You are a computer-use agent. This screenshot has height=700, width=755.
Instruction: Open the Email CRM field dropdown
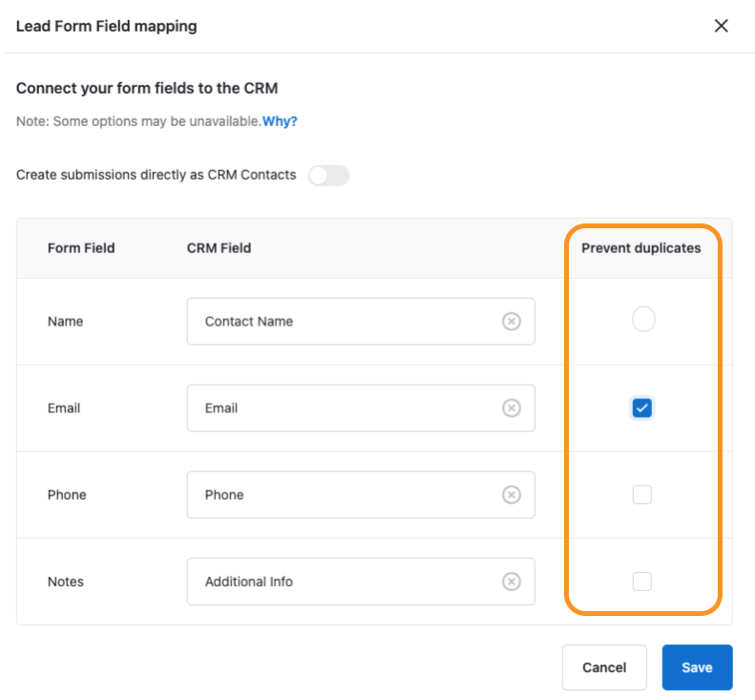[344, 409]
